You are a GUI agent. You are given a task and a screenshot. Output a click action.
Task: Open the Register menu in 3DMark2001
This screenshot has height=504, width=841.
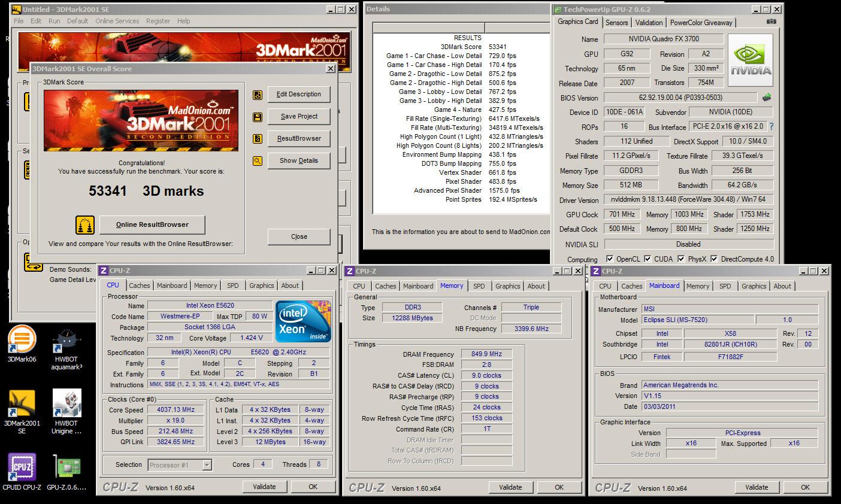(x=158, y=21)
